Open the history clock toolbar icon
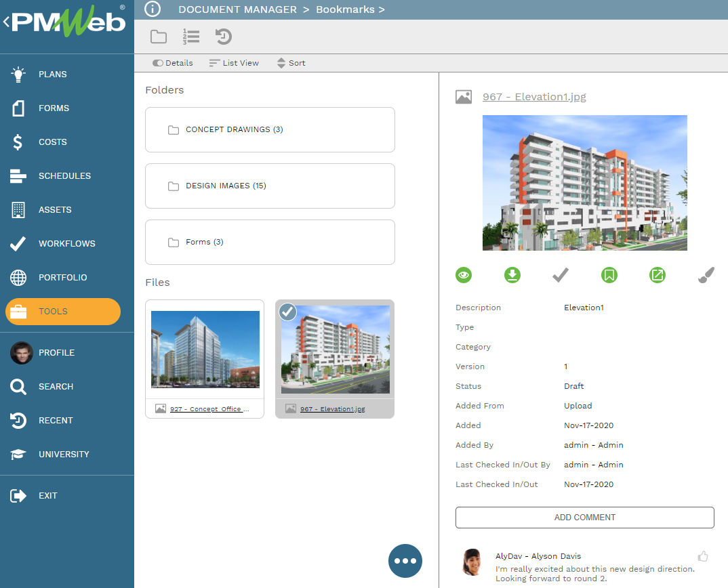The width and height of the screenshot is (728, 588). click(224, 37)
